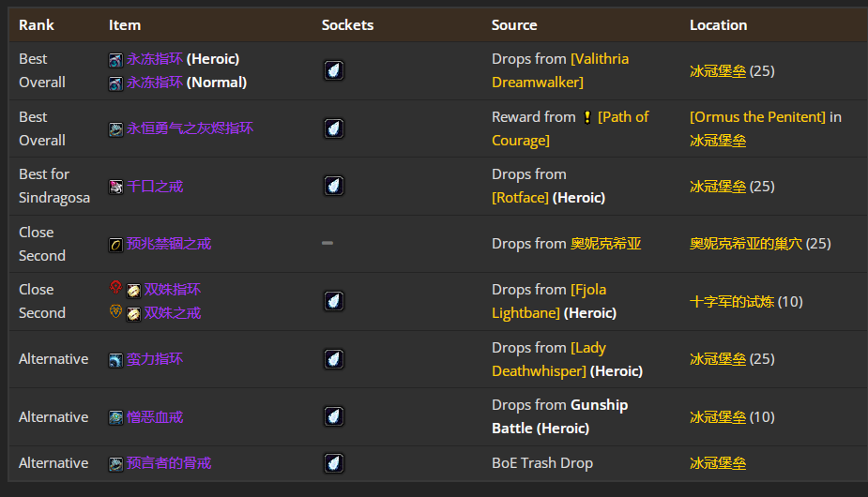Viewport: 868px width, 497px height.
Task: Open the Ormus the Penitent link
Action: pyautogui.click(x=757, y=117)
